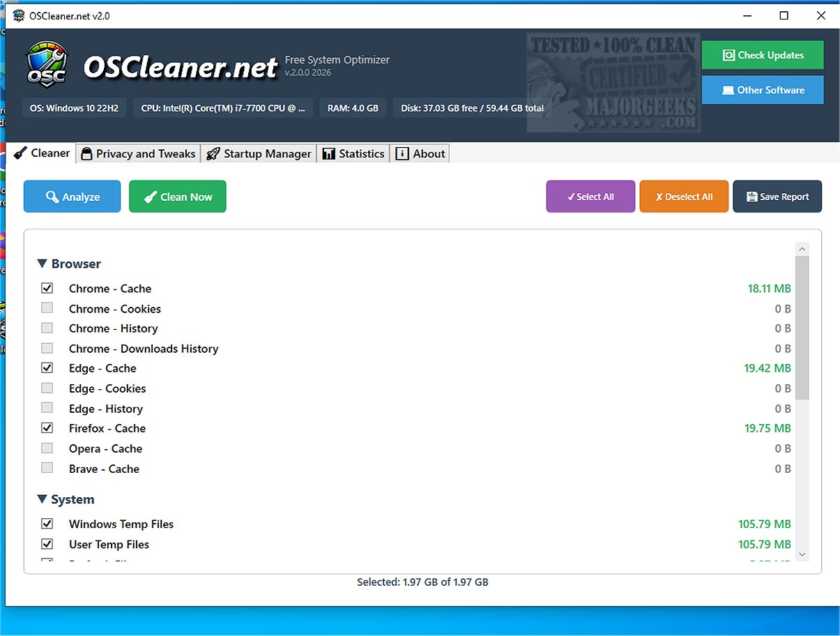This screenshot has height=636, width=840.
Task: Click the broom icon on Cleaner tab
Action: pos(20,153)
